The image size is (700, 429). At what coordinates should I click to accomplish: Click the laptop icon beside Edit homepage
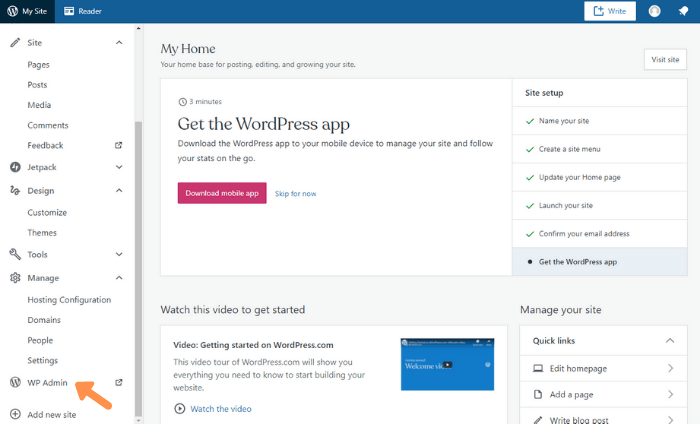coord(538,368)
